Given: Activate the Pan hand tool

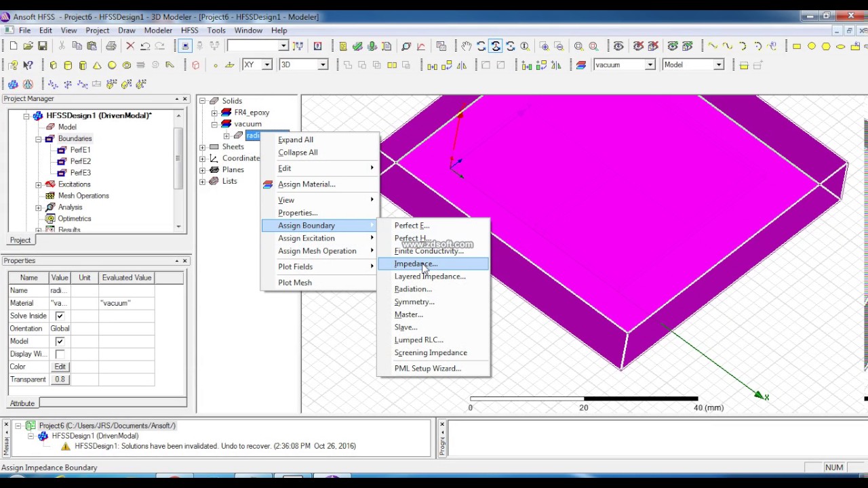Looking at the screenshot, I should click(x=467, y=46).
